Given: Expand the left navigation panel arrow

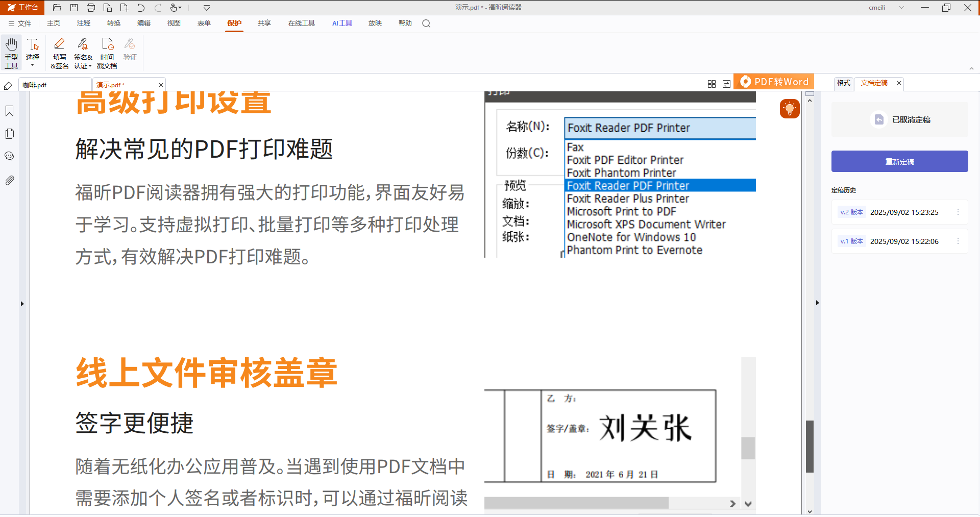Looking at the screenshot, I should [x=22, y=304].
